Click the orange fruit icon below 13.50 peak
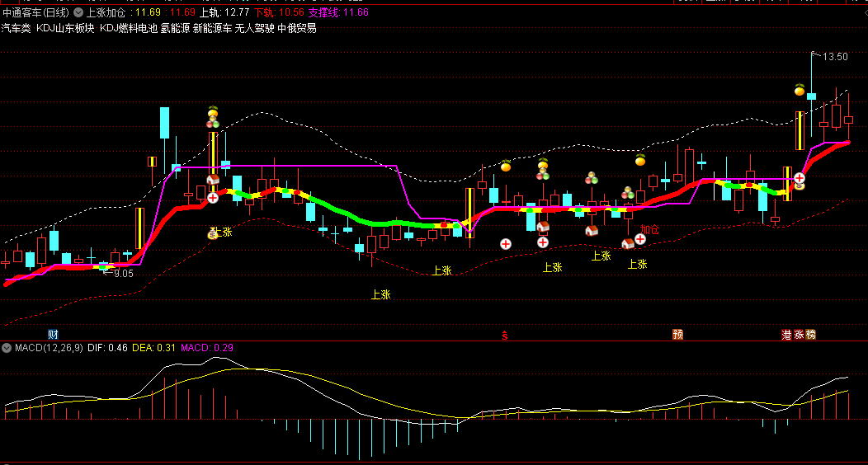 click(799, 90)
